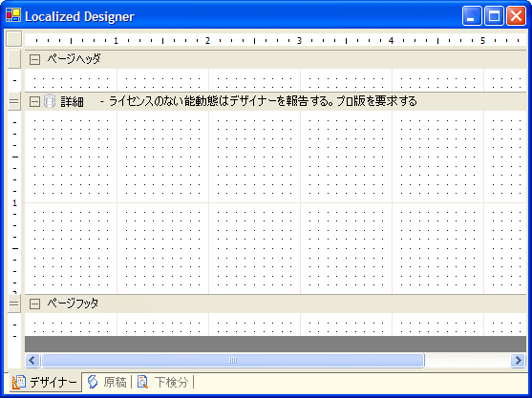Viewport: 532px width, 398px height.
Task: Switch to the デザイナー tab
Action: [x=46, y=382]
